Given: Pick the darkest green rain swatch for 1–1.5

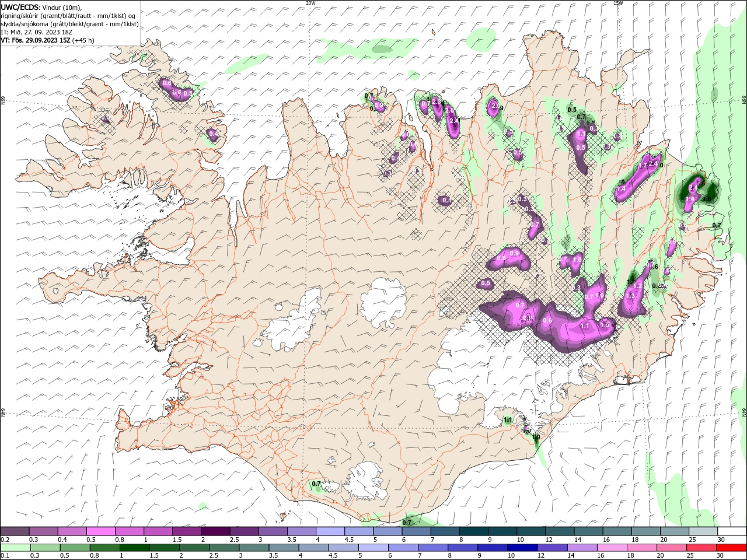Looking at the screenshot, I should (x=135, y=548).
